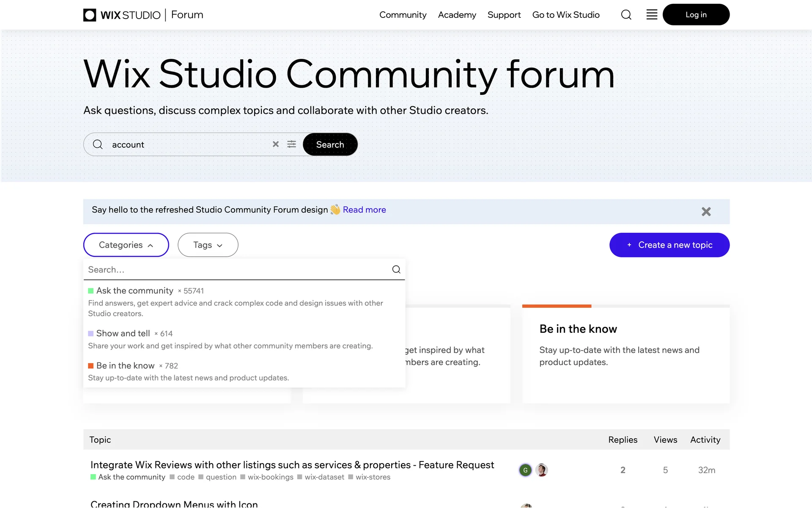Viewport: 812px width, 508px height.
Task: Expand the Tags dropdown
Action: click(208, 245)
